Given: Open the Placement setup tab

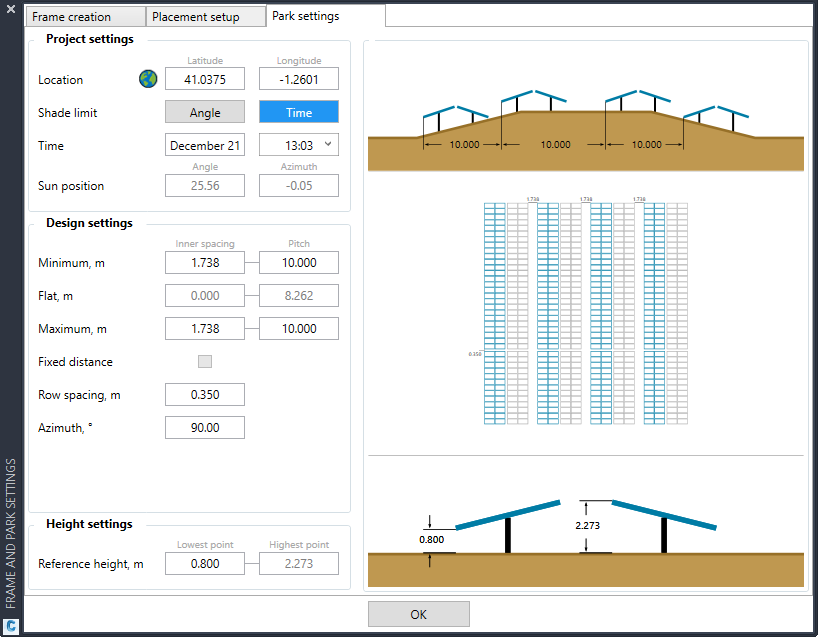Looking at the screenshot, I should [204, 16].
